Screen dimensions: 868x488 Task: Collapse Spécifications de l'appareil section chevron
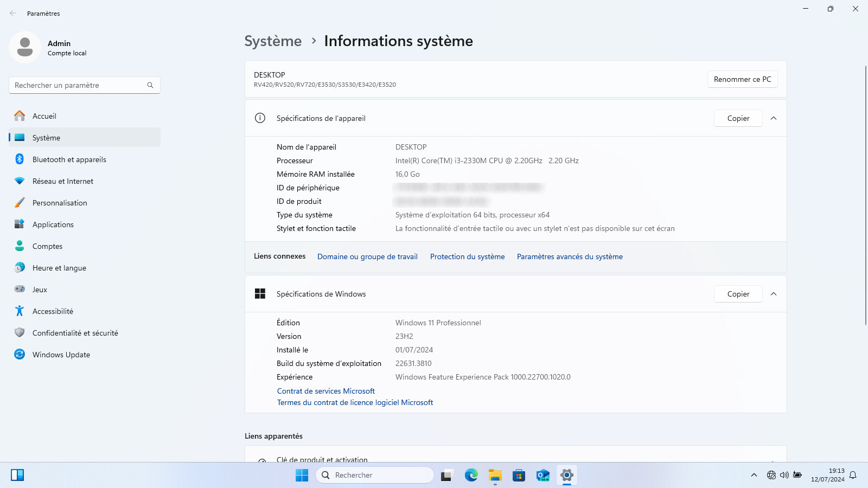pyautogui.click(x=774, y=118)
